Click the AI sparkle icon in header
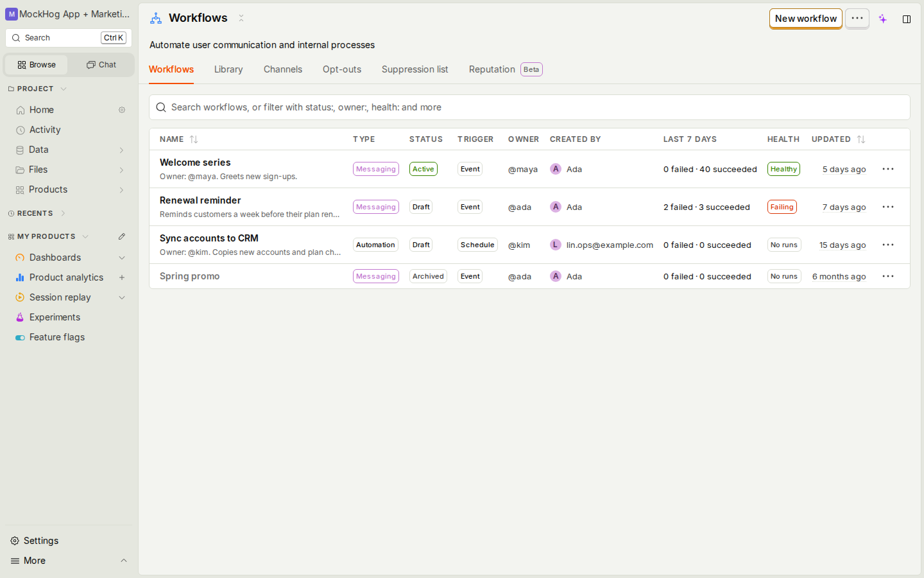The height and width of the screenshot is (578, 924). coord(883,19)
